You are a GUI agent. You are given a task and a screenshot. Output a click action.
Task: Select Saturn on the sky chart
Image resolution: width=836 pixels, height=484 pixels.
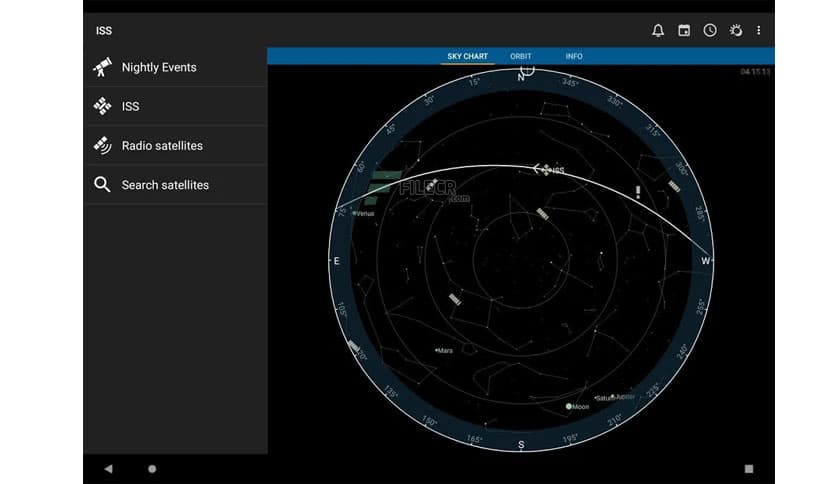tap(600, 398)
